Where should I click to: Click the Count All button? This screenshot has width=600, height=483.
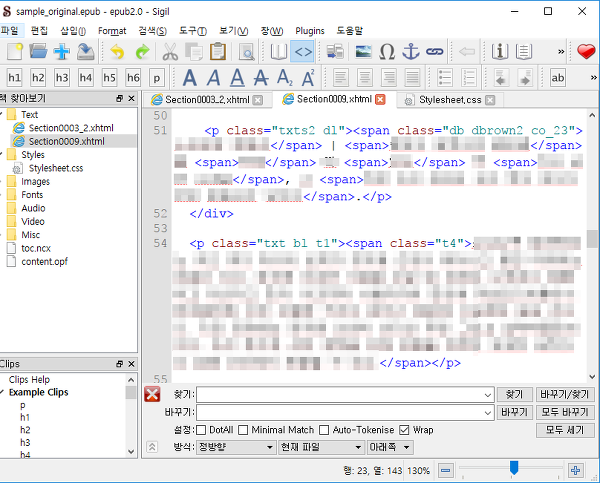565,430
